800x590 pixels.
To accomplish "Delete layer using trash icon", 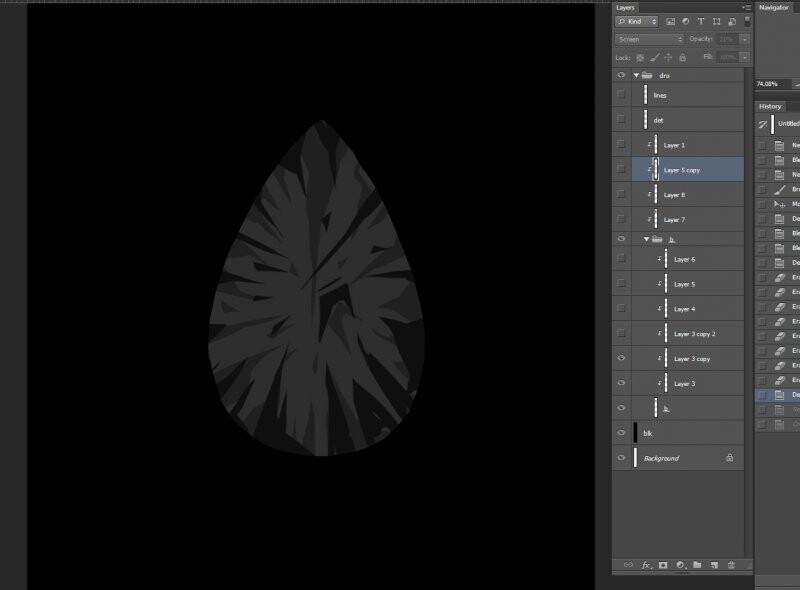I will 731,565.
